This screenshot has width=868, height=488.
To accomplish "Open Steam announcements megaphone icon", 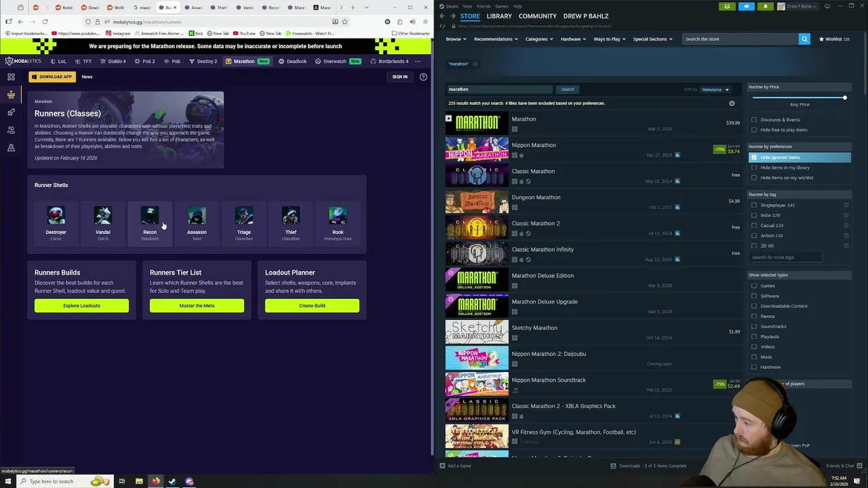I will point(746,6).
